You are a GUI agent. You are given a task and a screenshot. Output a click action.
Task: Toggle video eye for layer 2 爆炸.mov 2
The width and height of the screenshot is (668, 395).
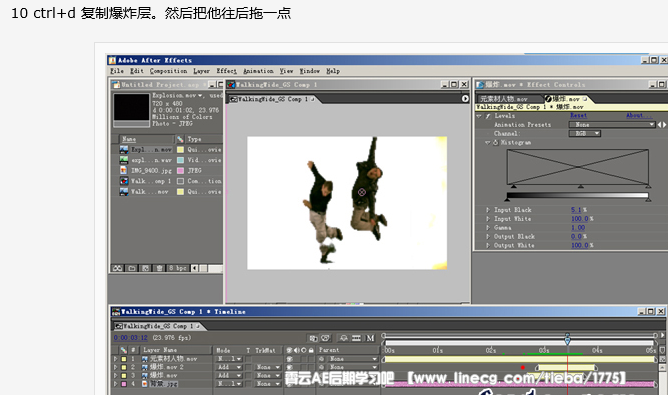click(290, 367)
